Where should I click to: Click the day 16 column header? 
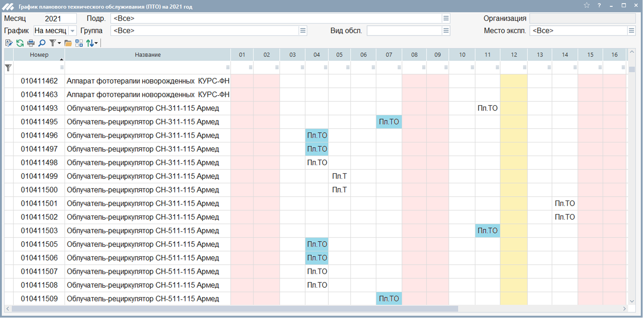click(615, 55)
